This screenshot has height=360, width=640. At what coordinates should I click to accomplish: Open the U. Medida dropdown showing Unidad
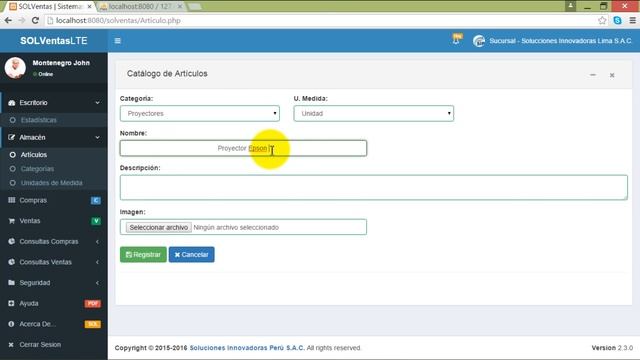373,113
